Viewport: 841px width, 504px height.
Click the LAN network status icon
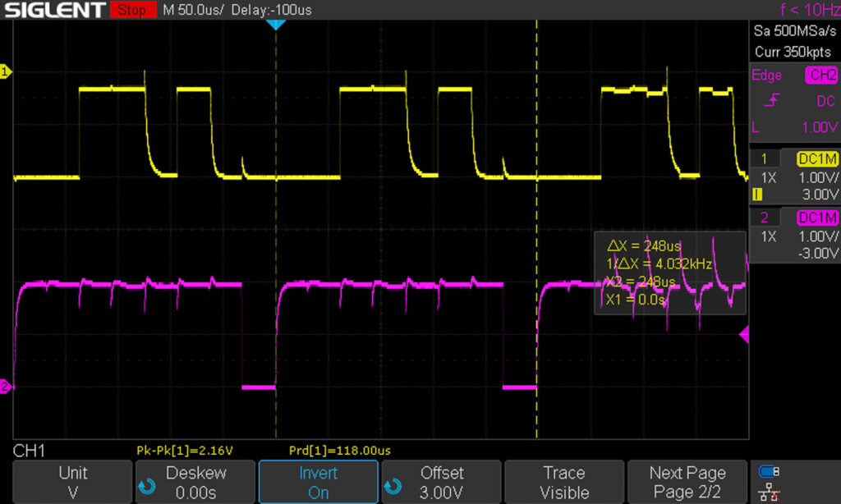coord(769,492)
